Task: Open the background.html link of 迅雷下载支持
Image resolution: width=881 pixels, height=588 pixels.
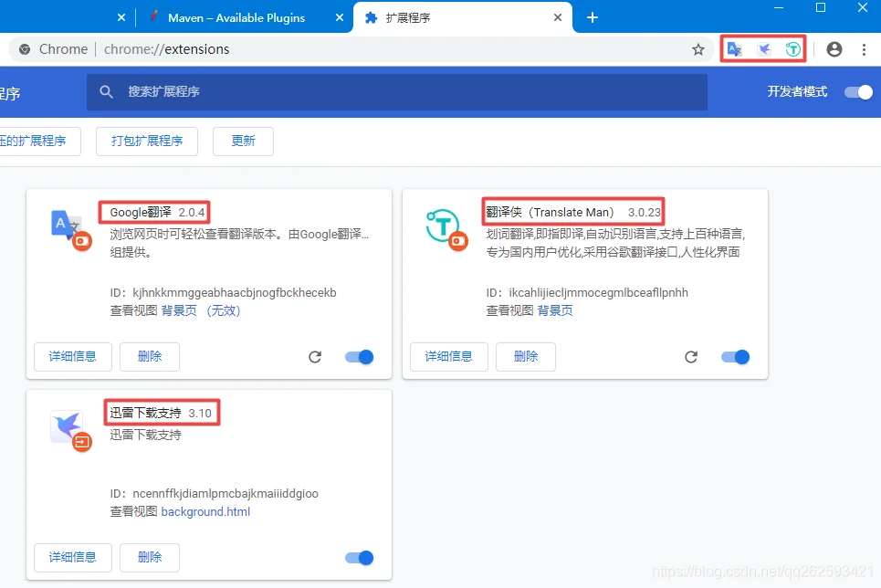Action: coord(205,511)
